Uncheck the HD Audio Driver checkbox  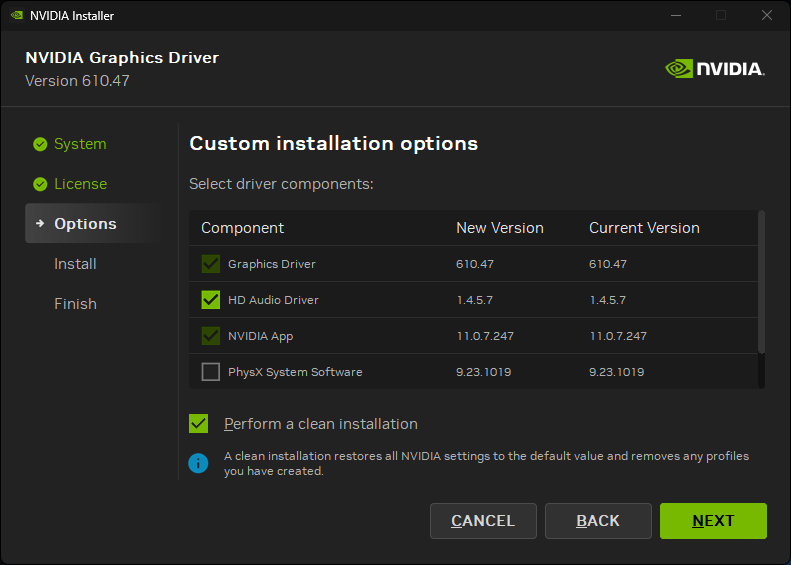[210, 300]
